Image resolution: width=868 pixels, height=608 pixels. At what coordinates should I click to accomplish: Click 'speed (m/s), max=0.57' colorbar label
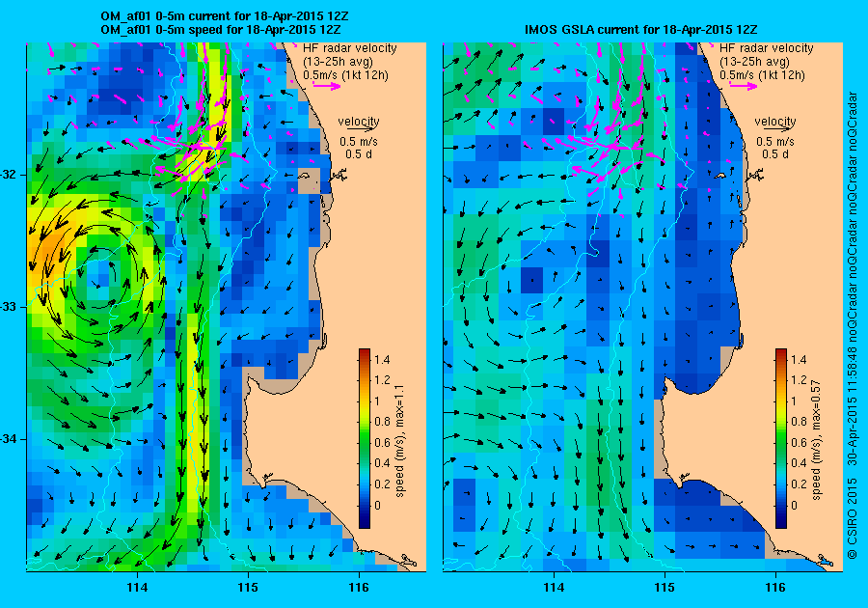point(816,440)
